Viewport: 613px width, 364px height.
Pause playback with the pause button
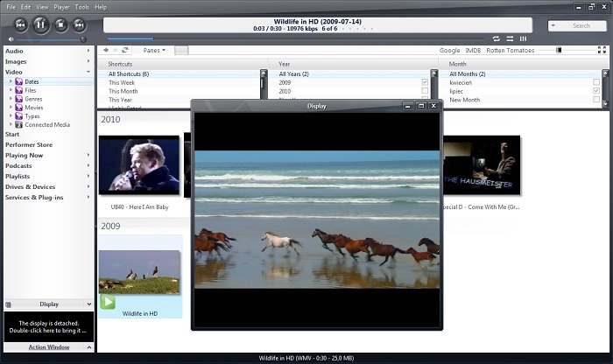[x=40, y=24]
